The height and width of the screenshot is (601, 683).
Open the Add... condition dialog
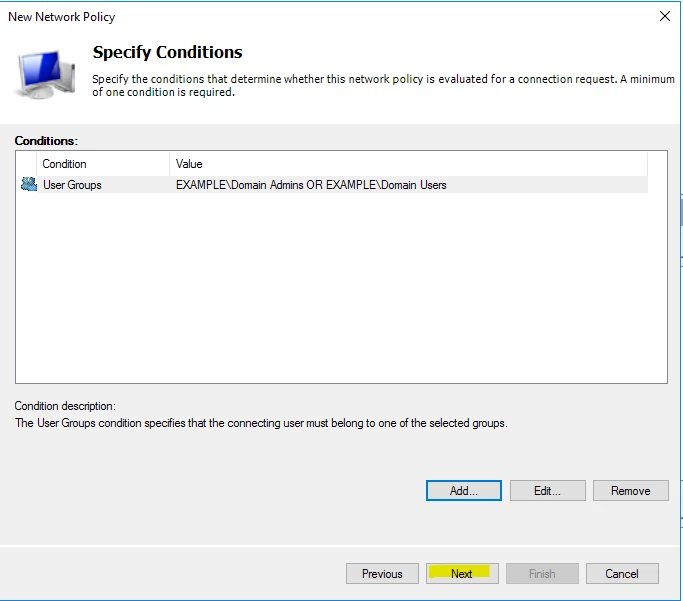[463, 490]
